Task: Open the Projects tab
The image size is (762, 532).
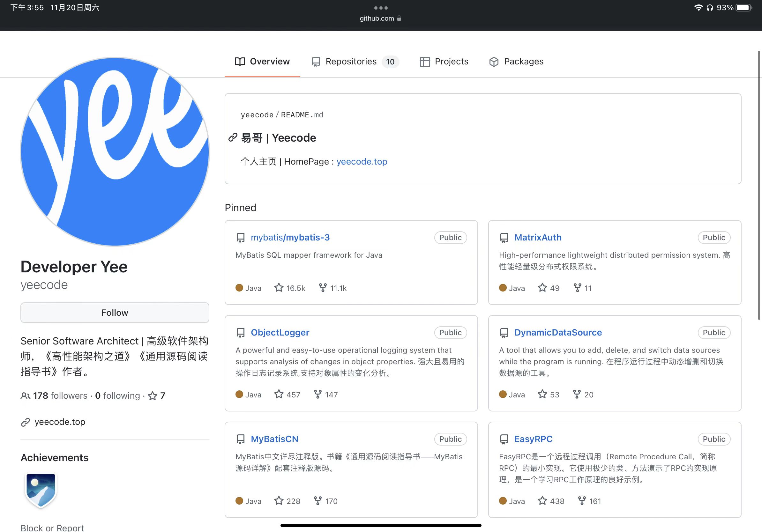Action: [444, 62]
